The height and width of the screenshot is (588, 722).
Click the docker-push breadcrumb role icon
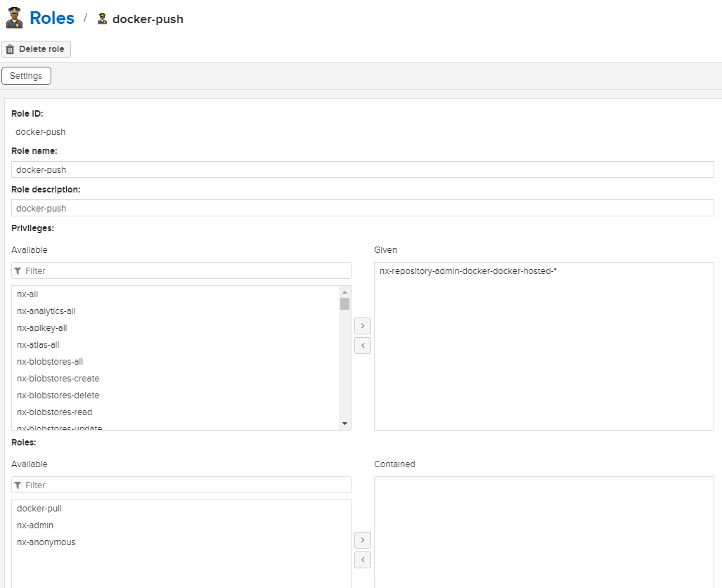[103, 19]
